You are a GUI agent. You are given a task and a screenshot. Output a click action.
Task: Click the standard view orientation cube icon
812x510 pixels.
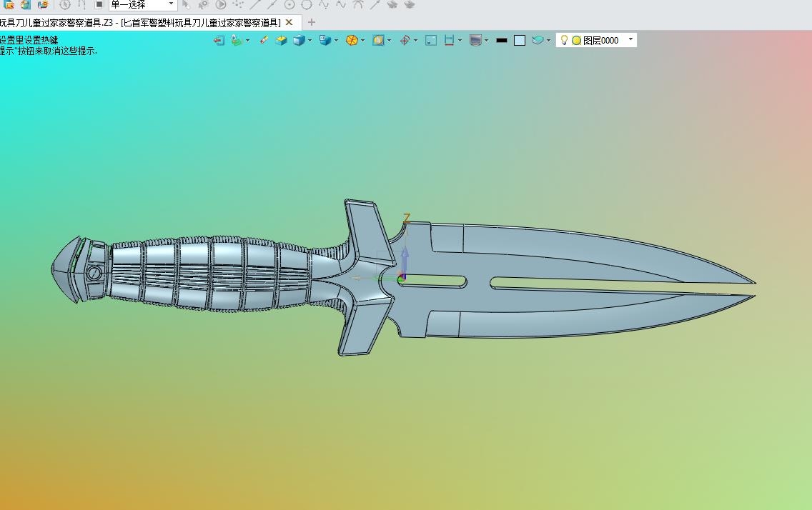pos(325,40)
